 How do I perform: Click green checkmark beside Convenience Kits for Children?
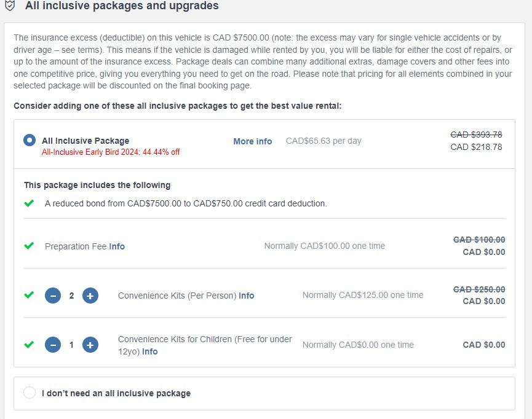pyautogui.click(x=29, y=344)
